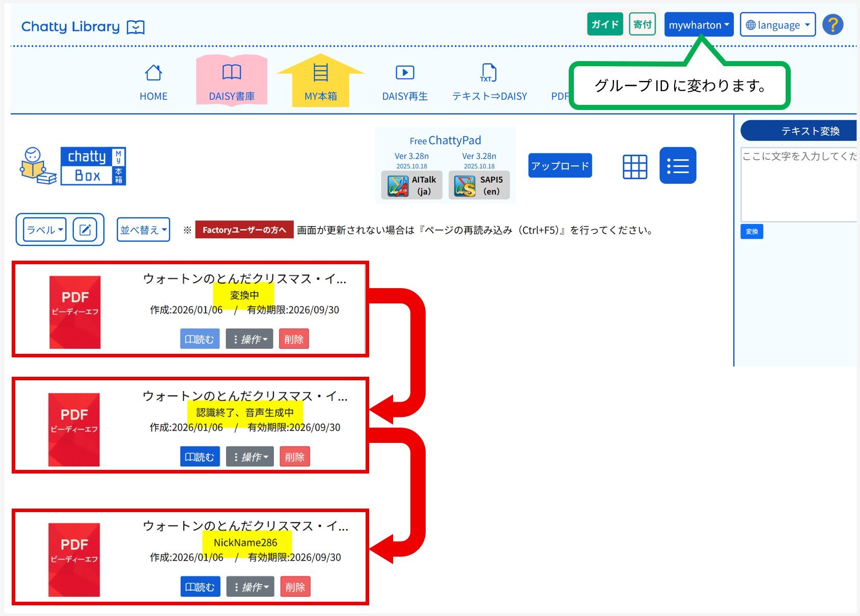Click the Chatty Box MY本箱 logo
The width and height of the screenshot is (860, 616).
click(x=73, y=166)
